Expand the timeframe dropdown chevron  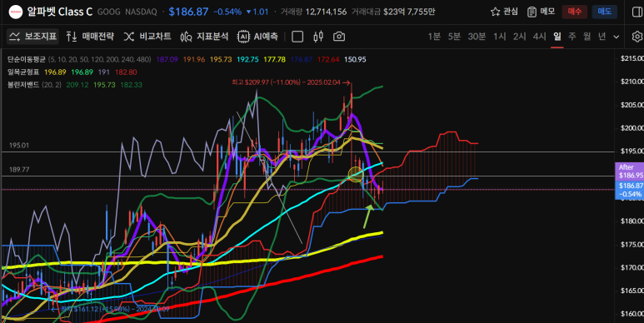pyautogui.click(x=616, y=37)
